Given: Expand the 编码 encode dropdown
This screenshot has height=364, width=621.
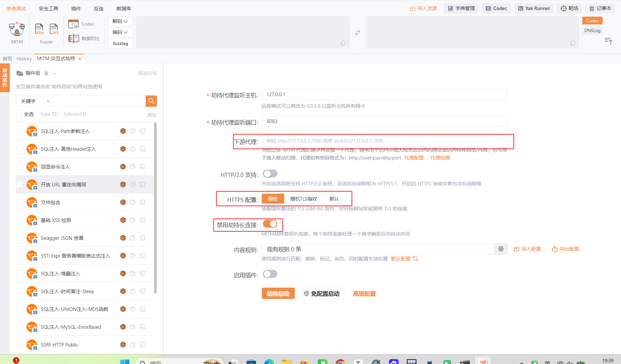Looking at the screenshot, I should [120, 32].
